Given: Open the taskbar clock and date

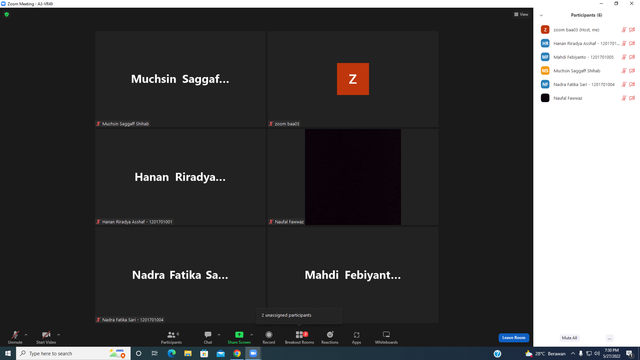Looking at the screenshot, I should pyautogui.click(x=611, y=353).
